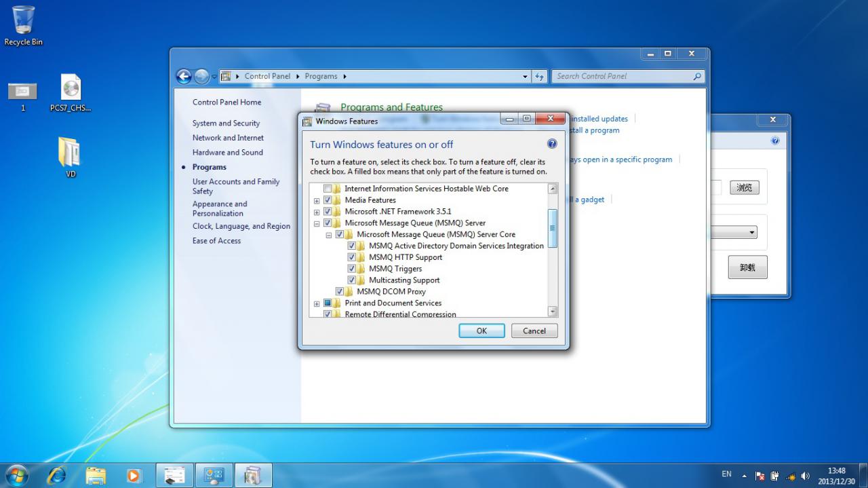868x488 pixels.
Task: Uncheck MSMQ Active Directory Domain Services Integration
Action: tap(352, 246)
